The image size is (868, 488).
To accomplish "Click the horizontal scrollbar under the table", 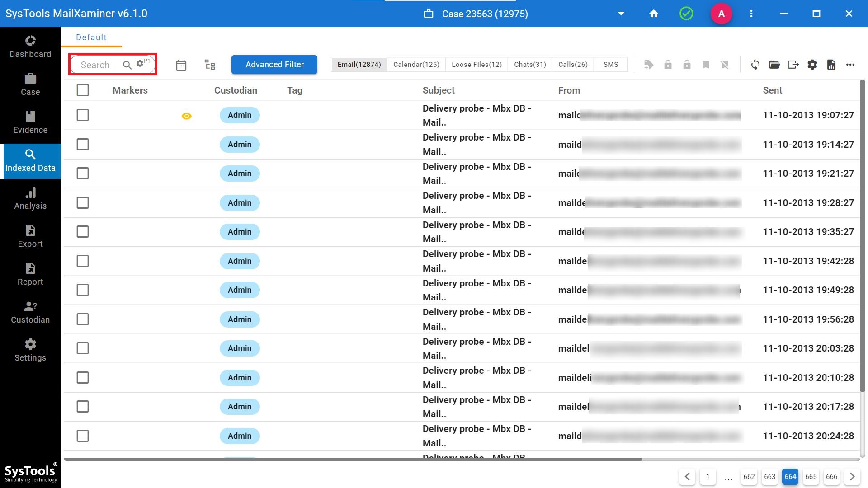I will 353,459.
